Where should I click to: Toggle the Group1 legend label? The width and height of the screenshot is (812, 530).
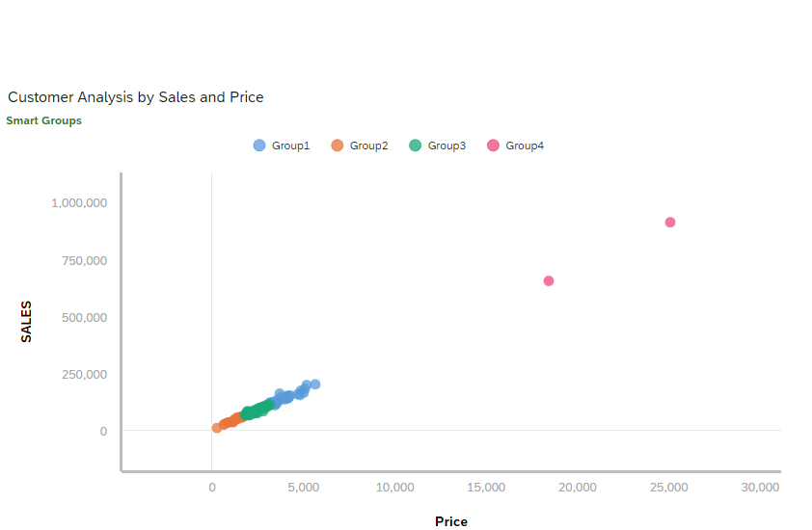(290, 146)
